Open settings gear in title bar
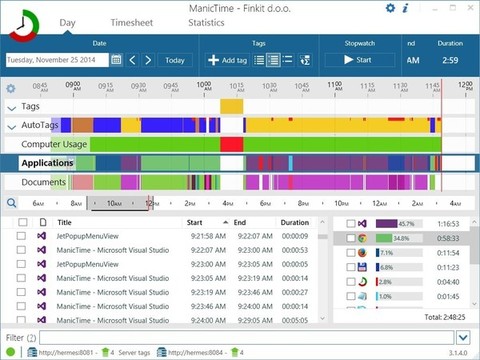480x360 pixels. click(390, 8)
